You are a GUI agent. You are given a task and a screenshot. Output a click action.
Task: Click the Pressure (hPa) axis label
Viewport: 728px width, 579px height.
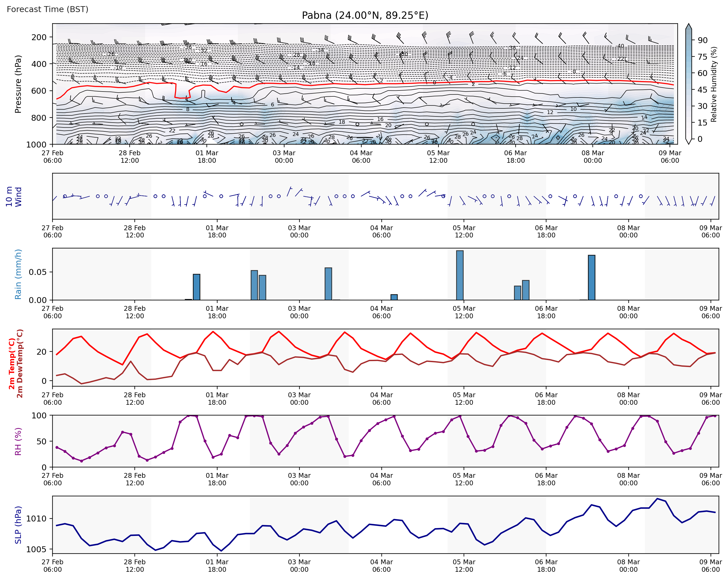tap(18, 84)
